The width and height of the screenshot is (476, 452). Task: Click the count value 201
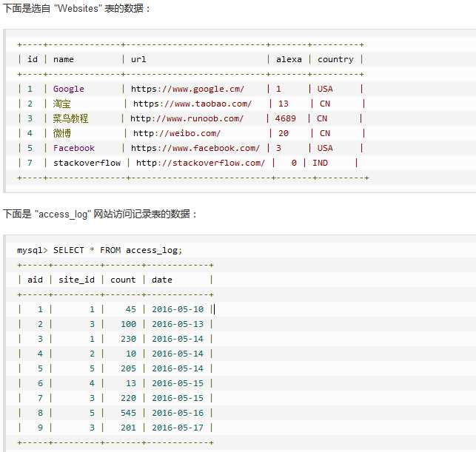[128, 428]
